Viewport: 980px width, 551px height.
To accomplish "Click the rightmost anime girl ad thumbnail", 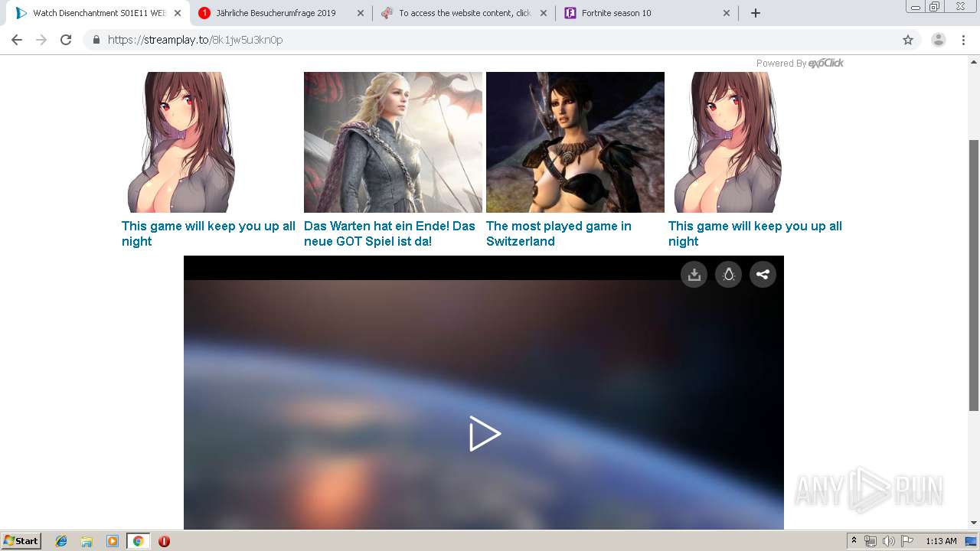I will pos(728,142).
